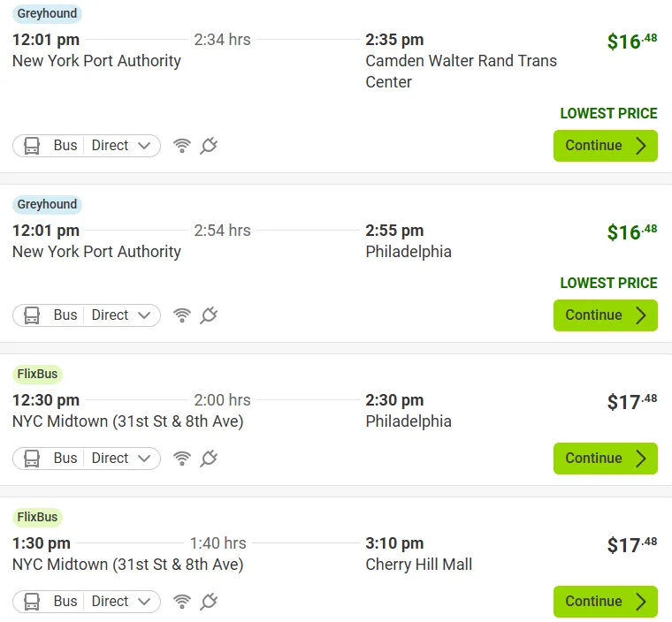Viewport: 672px width, 622px height.
Task: Click FlixBus tag on 1:30 pm trip
Action: click(x=37, y=518)
